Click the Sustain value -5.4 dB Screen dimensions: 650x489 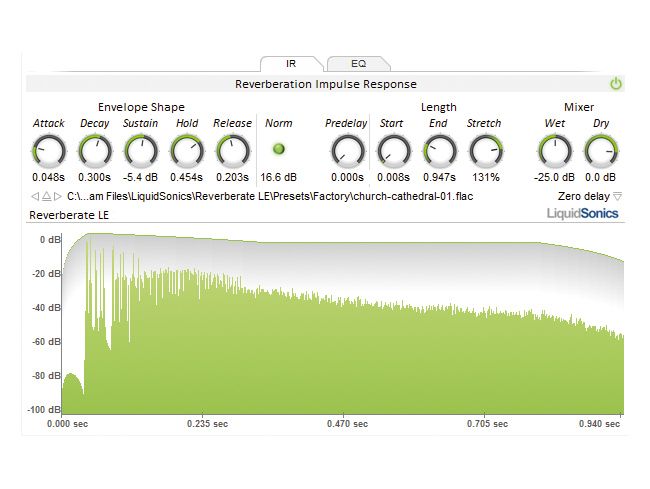point(141,177)
